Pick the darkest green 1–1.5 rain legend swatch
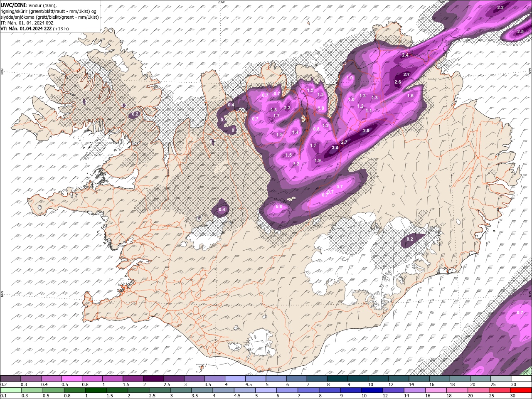This screenshot has height=399, width=532. pyautogui.click(x=96, y=390)
